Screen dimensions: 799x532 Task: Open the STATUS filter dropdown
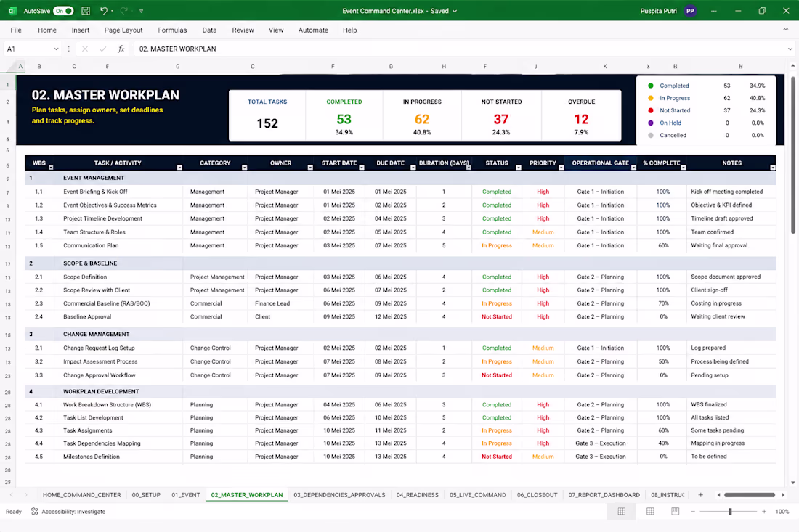pos(518,168)
